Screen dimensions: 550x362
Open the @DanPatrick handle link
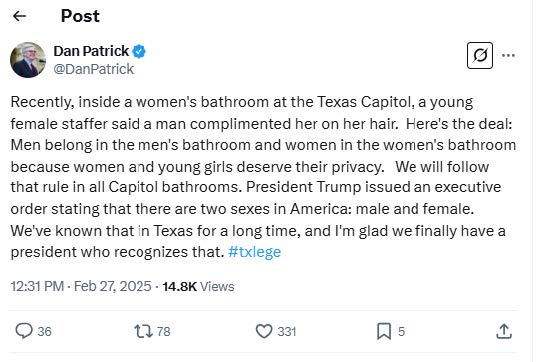(94, 69)
